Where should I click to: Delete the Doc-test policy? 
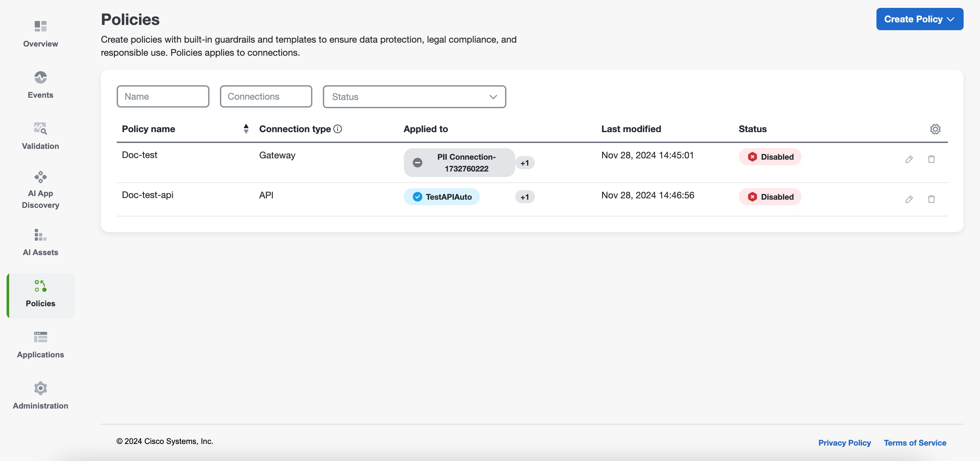(931, 159)
